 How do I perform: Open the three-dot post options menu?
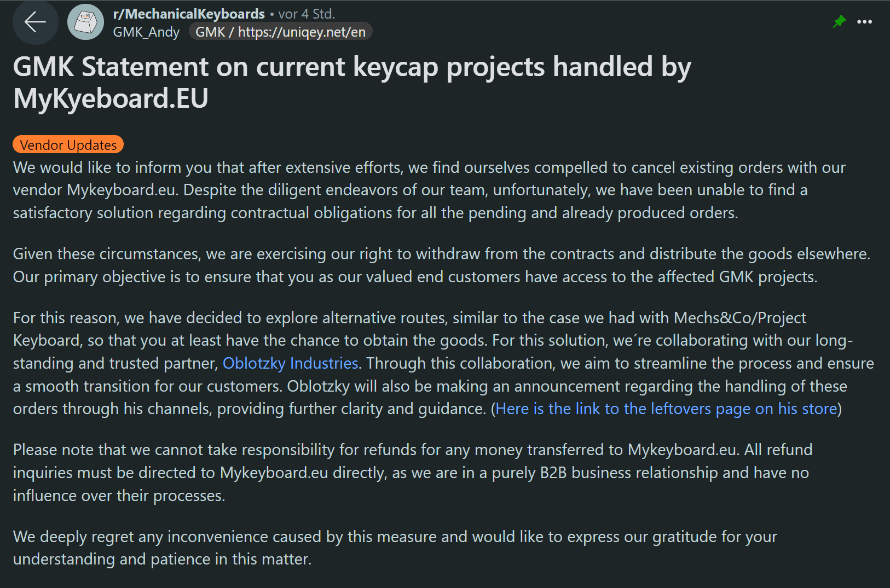tap(864, 22)
